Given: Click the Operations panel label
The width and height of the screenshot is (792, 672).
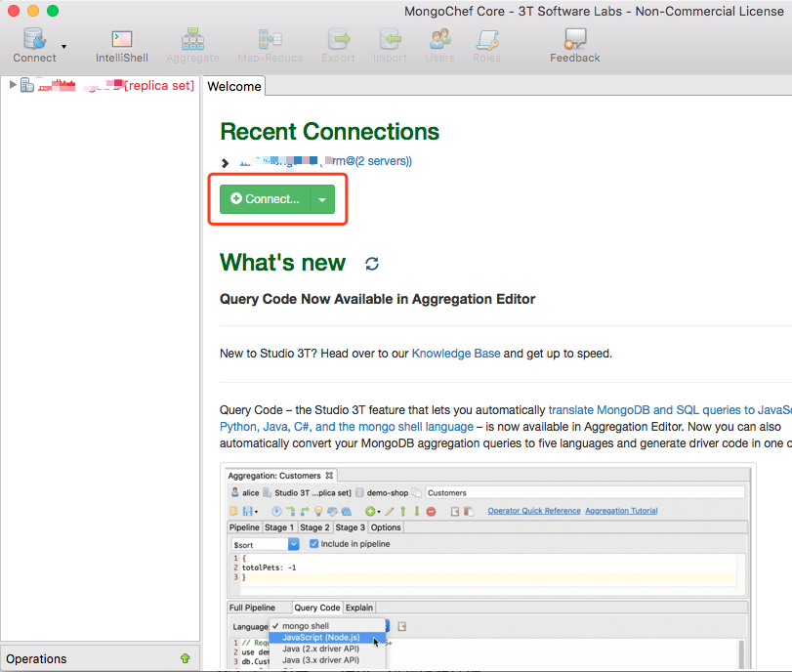Looking at the screenshot, I should [x=36, y=659].
